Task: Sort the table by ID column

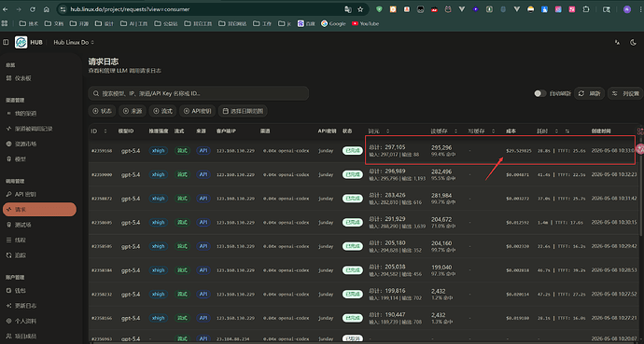Action: [x=99, y=131]
